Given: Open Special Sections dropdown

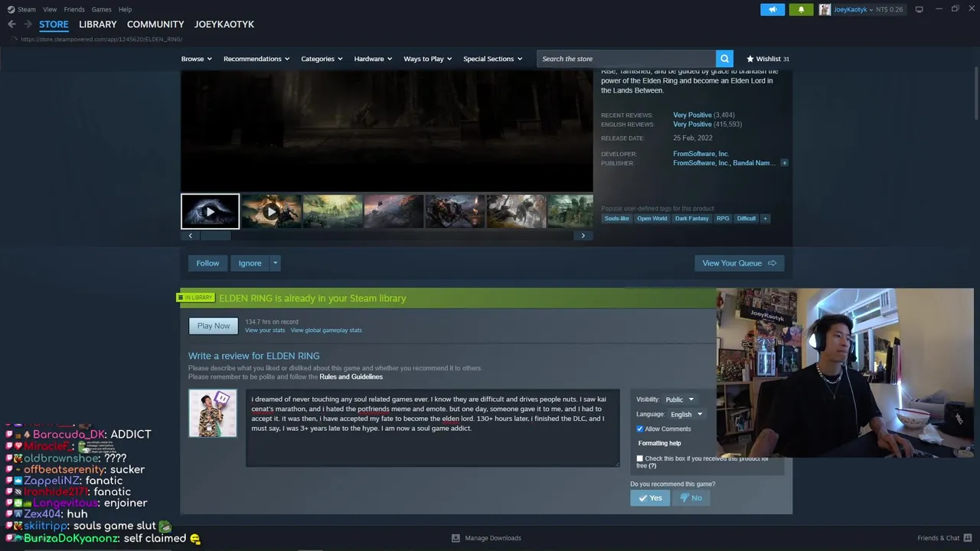Looking at the screenshot, I should (492, 59).
